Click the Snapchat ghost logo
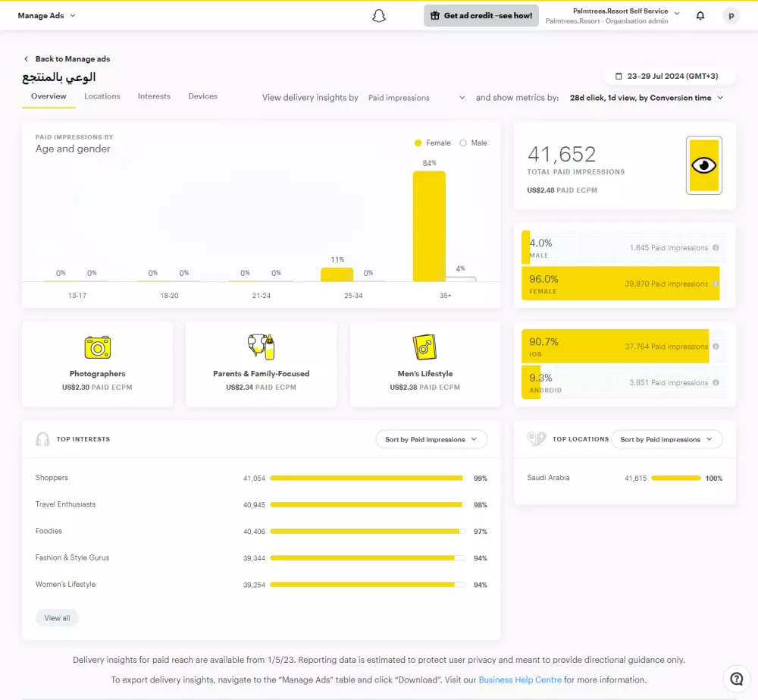758x700 pixels. point(379,15)
